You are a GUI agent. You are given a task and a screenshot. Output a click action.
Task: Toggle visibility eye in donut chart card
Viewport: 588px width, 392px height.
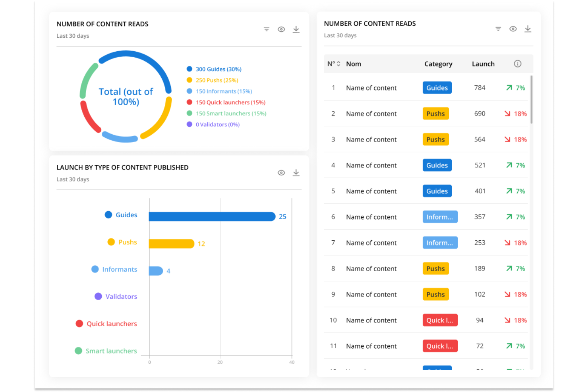tap(281, 29)
